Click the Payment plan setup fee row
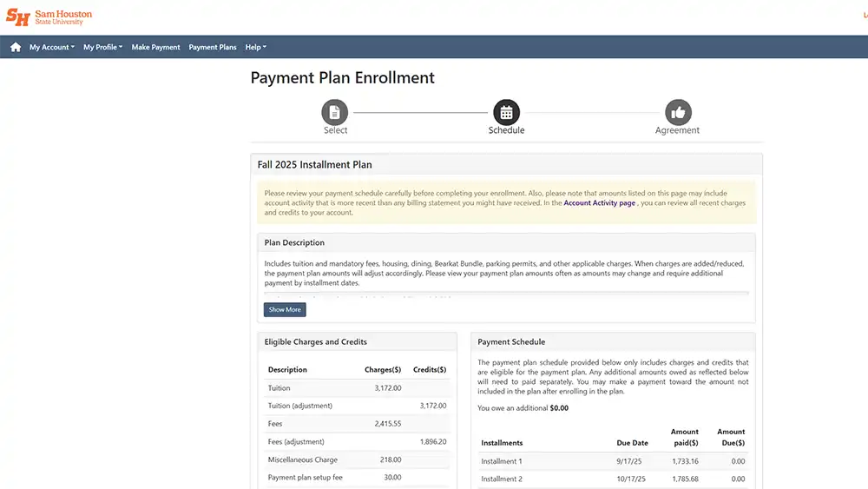This screenshot has width=868, height=489. (x=357, y=478)
